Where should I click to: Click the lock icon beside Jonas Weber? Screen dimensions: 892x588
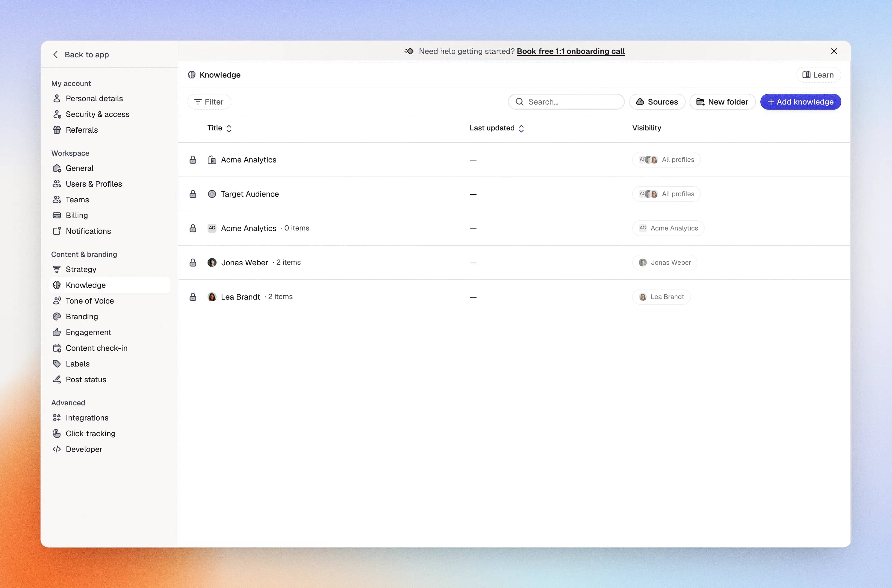click(193, 263)
